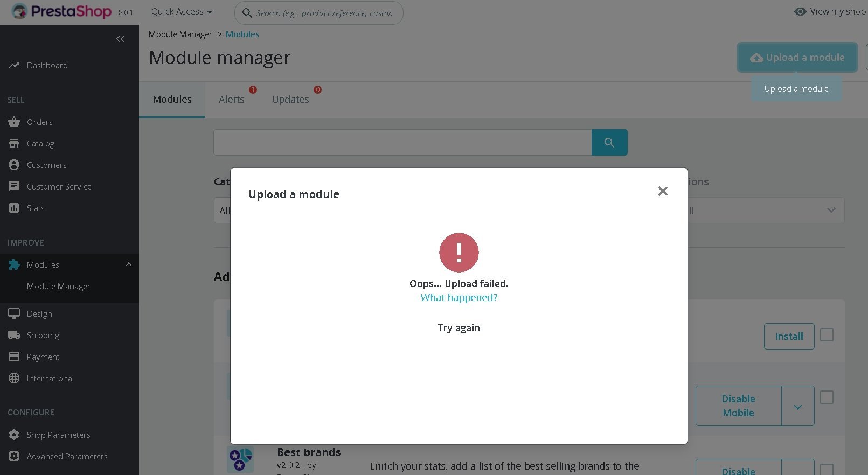868x475 pixels.
Task: Click the Shop Parameters gear icon
Action: 14,435
